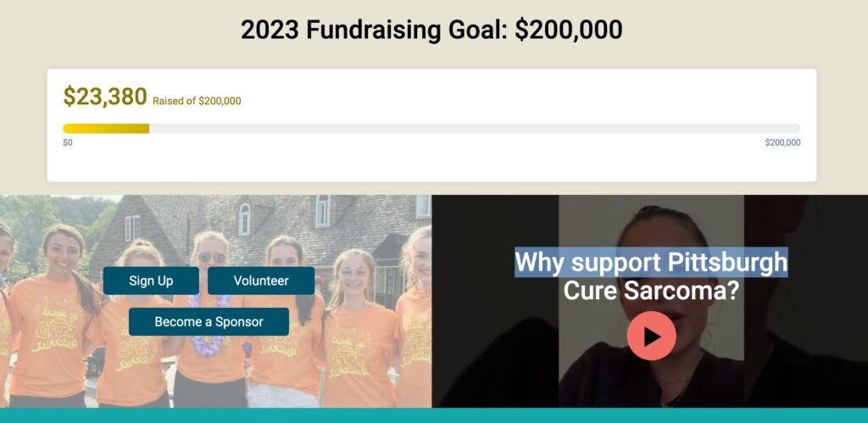Click the yellow filled progress bar portion
The image size is (868, 423).
click(106, 129)
